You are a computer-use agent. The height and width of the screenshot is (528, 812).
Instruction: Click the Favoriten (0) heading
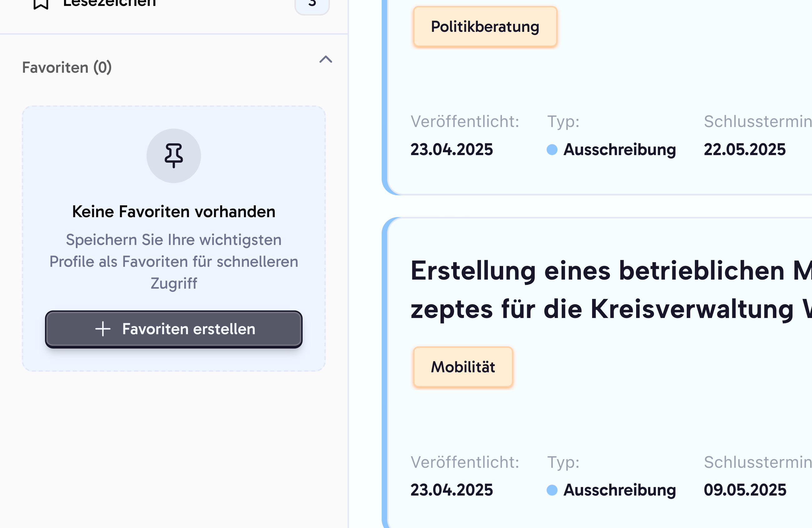pos(67,67)
